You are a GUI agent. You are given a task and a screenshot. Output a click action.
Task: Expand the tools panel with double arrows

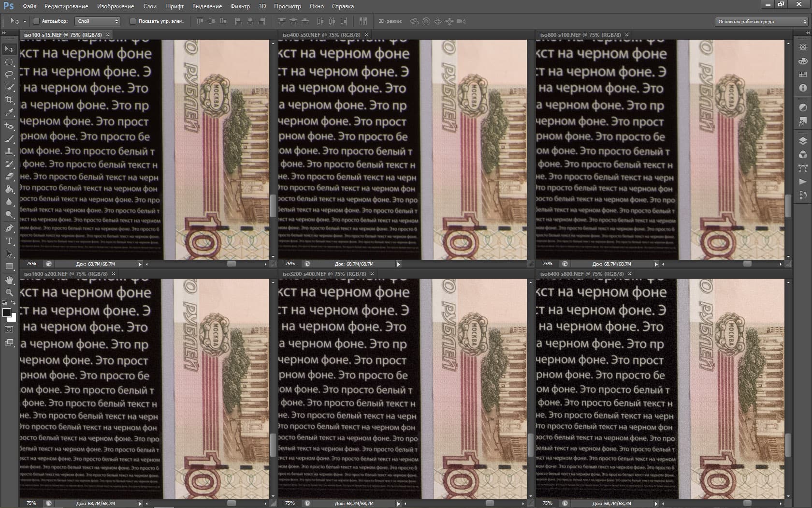pos(4,33)
